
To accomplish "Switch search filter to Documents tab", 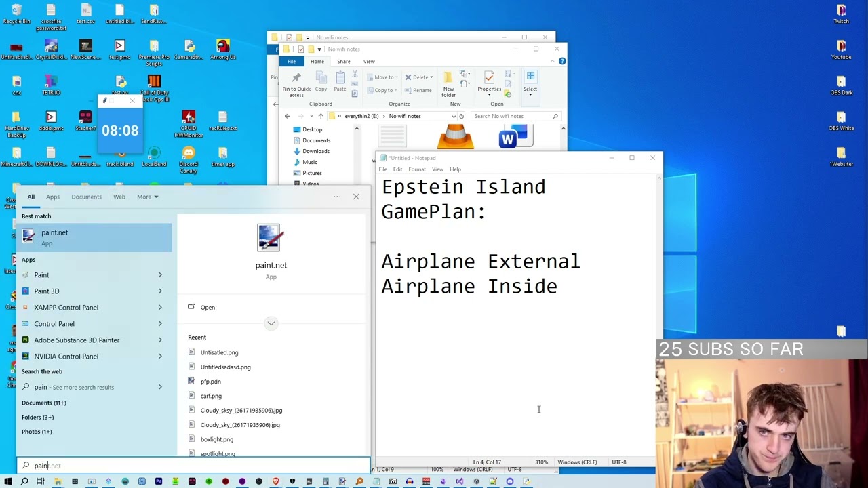I will [x=86, y=197].
